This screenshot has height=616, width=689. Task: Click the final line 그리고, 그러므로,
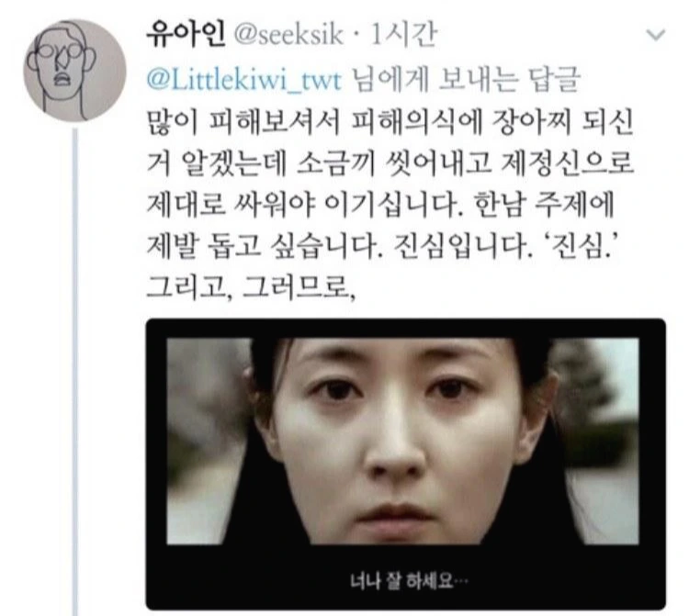pos(251,286)
